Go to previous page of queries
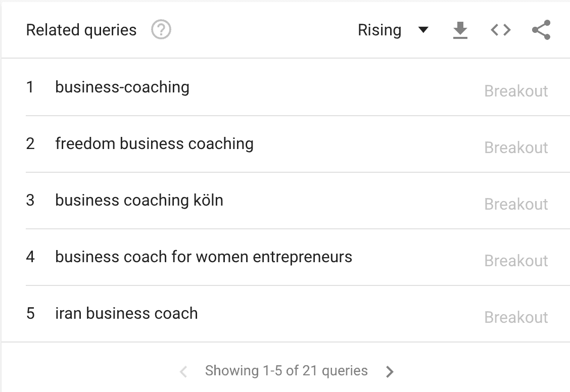 [183, 372]
